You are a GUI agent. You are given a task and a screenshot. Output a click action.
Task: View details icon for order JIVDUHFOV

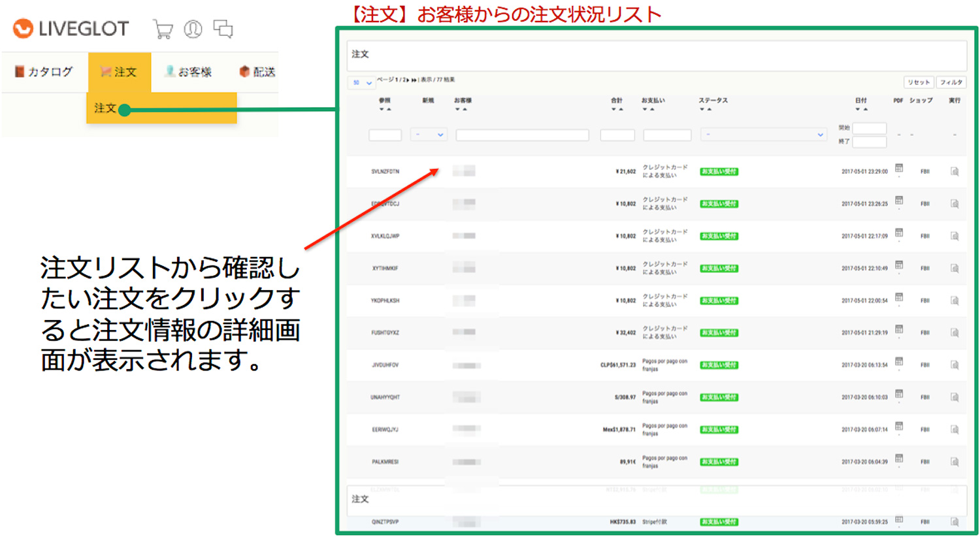pyautogui.click(x=955, y=365)
